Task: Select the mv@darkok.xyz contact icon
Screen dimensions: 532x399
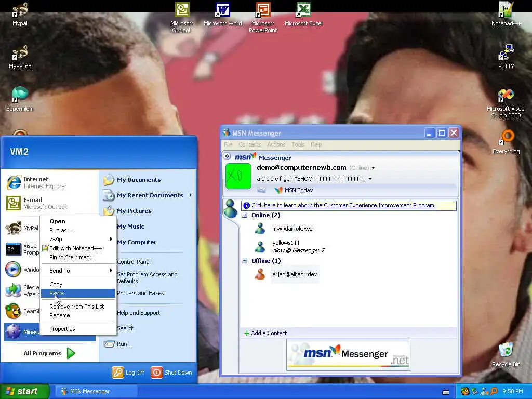Action: (x=260, y=229)
